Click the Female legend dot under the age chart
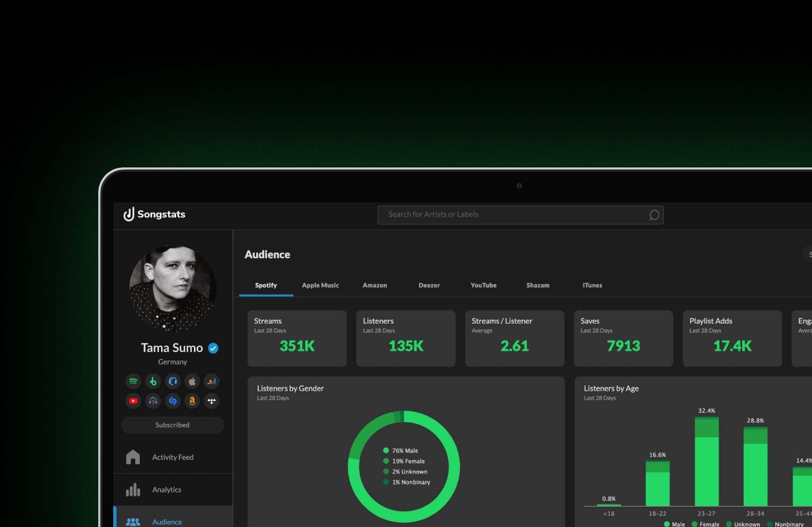The image size is (812, 527). [x=694, y=524]
